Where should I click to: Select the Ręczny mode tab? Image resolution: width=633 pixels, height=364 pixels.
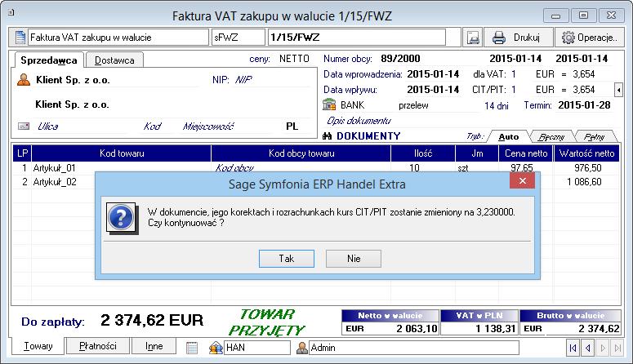[551, 137]
